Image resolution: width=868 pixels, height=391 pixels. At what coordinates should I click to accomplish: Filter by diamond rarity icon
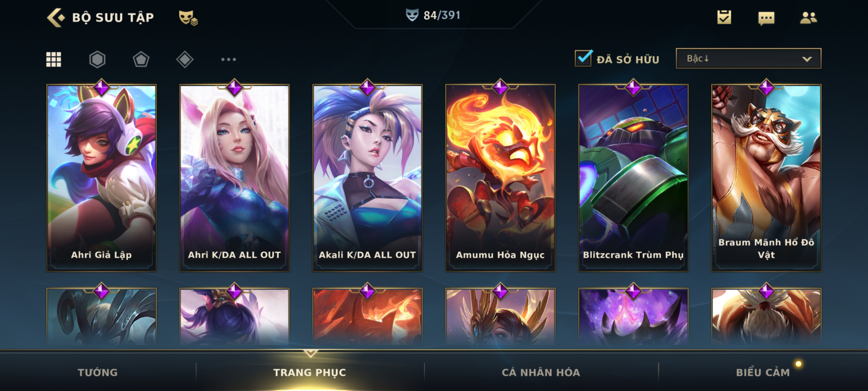pyautogui.click(x=185, y=59)
